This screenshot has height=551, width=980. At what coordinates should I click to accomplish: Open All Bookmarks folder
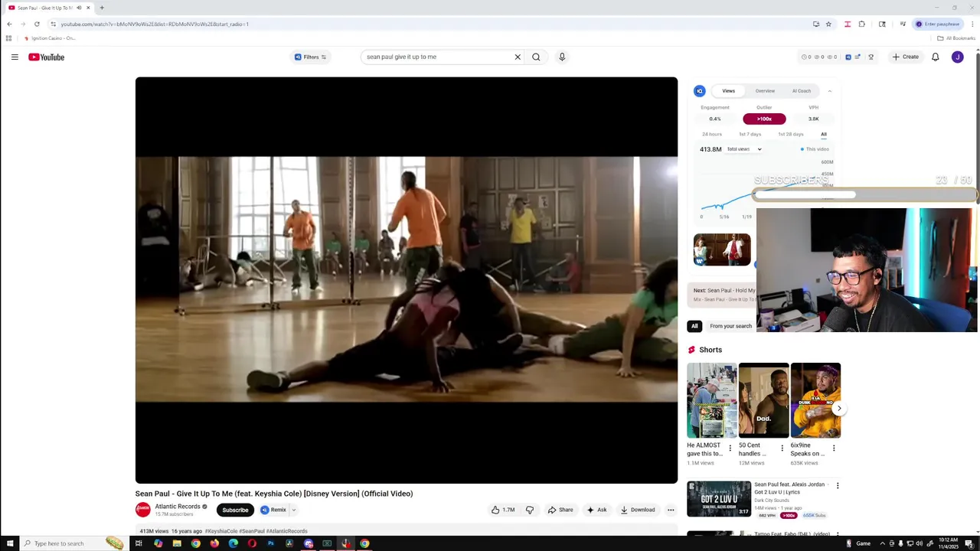(x=956, y=38)
